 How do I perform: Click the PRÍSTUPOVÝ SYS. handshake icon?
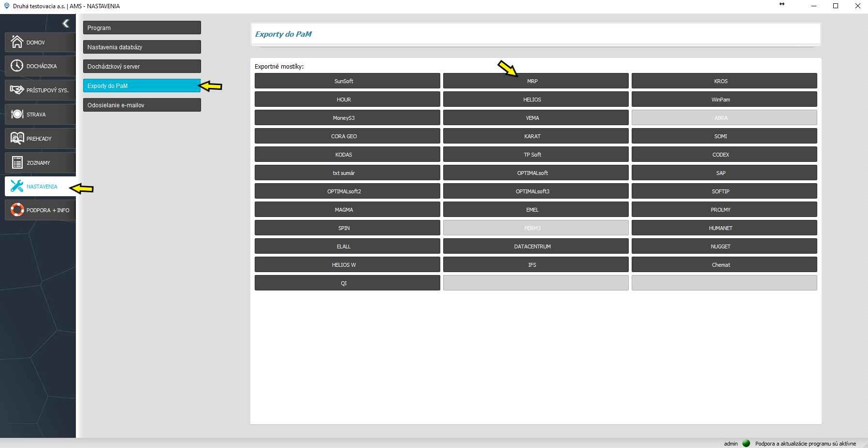point(17,90)
